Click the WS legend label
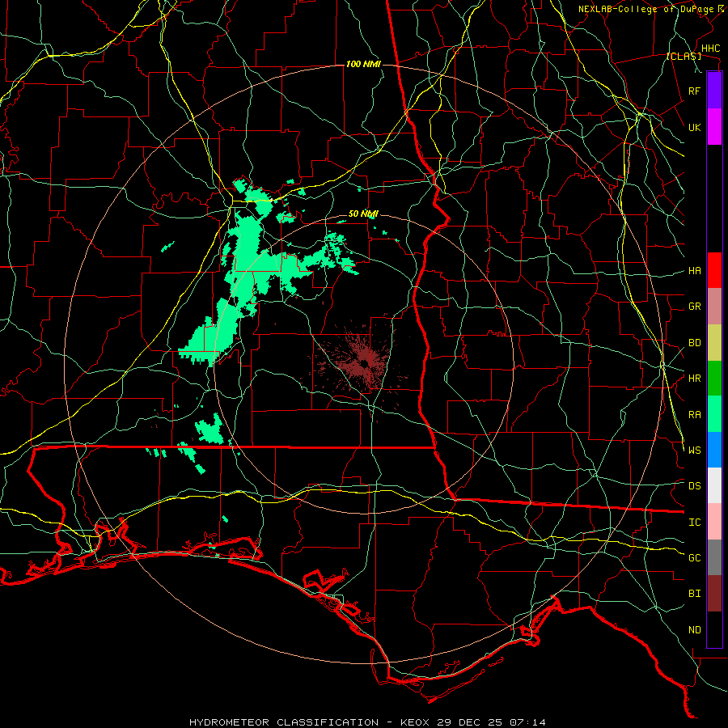 tap(694, 450)
